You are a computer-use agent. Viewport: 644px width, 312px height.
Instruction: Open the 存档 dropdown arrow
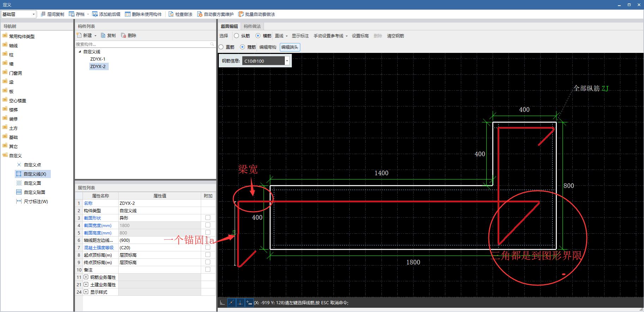(88, 14)
